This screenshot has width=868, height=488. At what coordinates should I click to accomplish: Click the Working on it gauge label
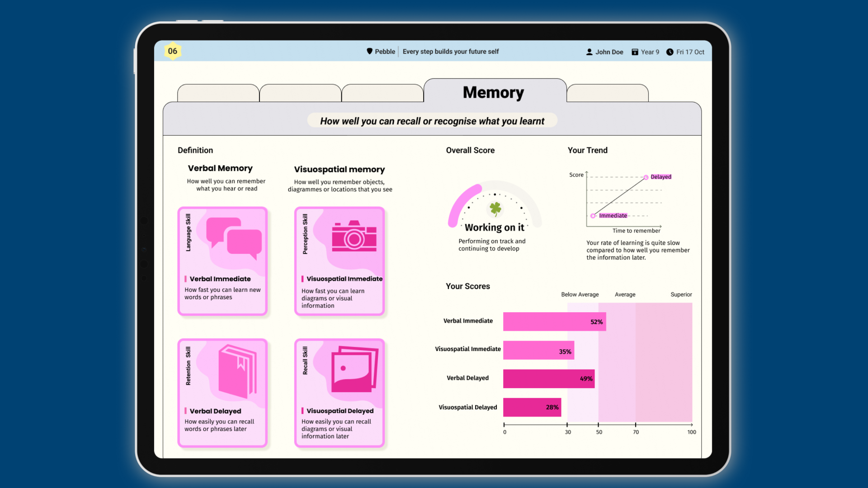[x=494, y=227]
